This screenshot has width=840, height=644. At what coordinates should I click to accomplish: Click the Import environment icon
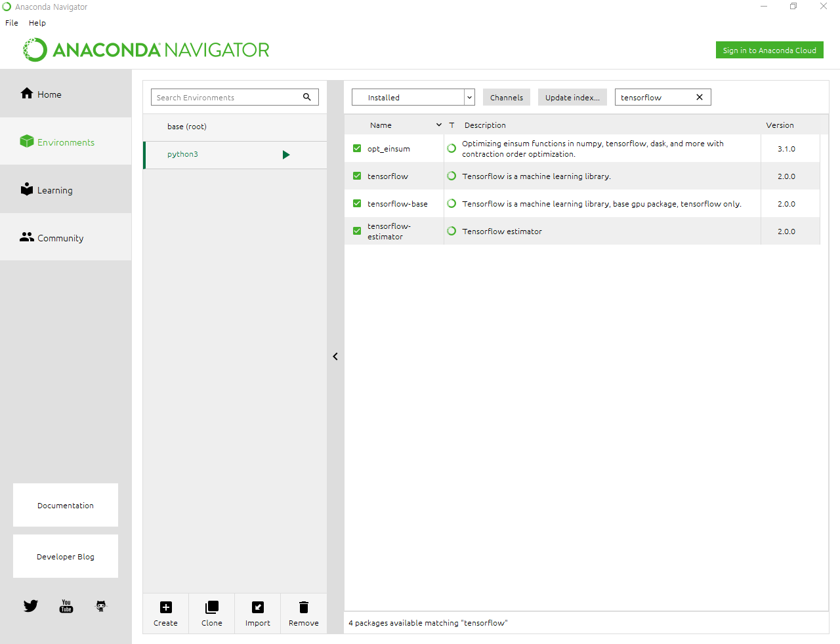pyautogui.click(x=258, y=607)
